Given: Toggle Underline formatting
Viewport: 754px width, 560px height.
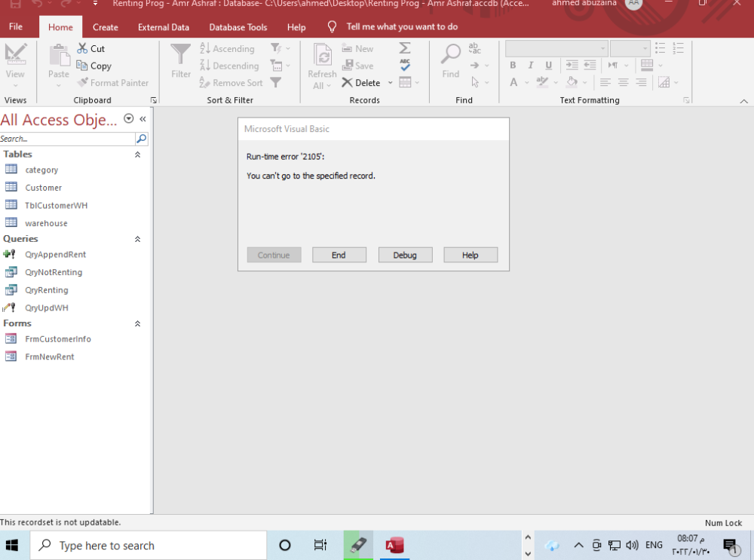Looking at the screenshot, I should (549, 65).
